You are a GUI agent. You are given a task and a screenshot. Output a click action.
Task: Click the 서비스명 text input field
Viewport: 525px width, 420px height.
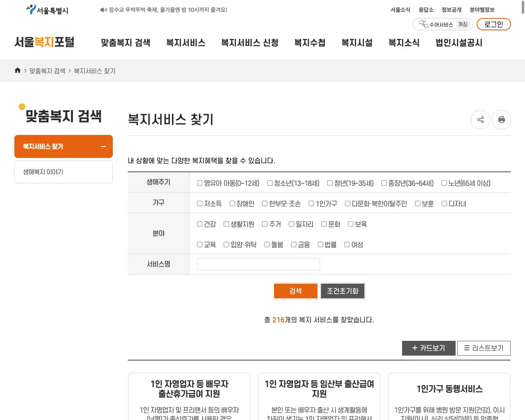coord(258,264)
